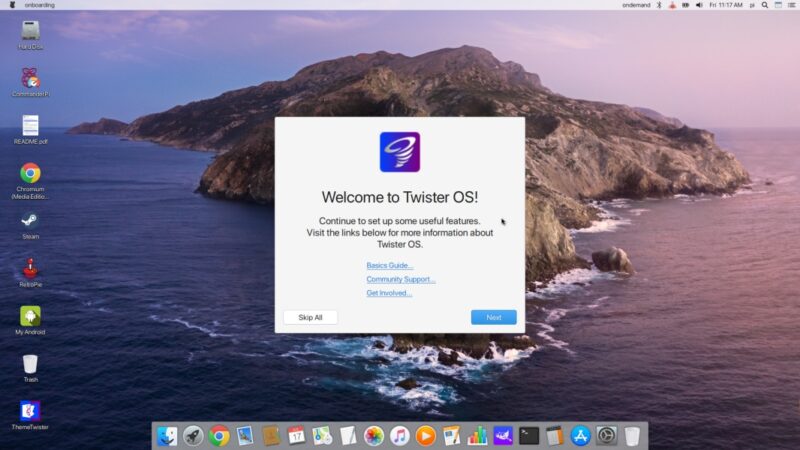800x450 pixels.
Task: Open the Finder icon in the dock
Action: point(167,436)
